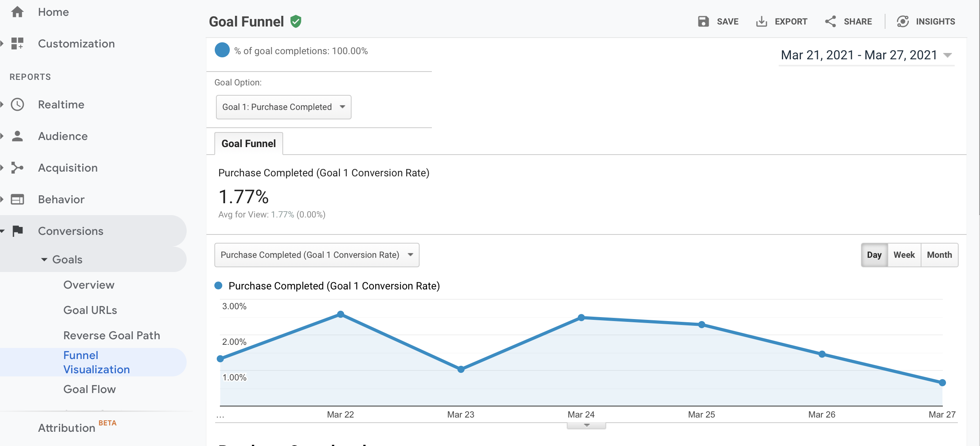Open Audience via the person icon

(18, 136)
